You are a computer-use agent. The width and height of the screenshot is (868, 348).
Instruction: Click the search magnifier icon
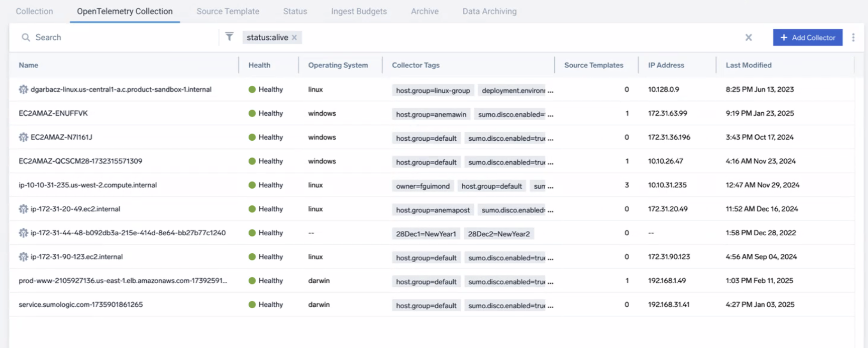coord(26,37)
